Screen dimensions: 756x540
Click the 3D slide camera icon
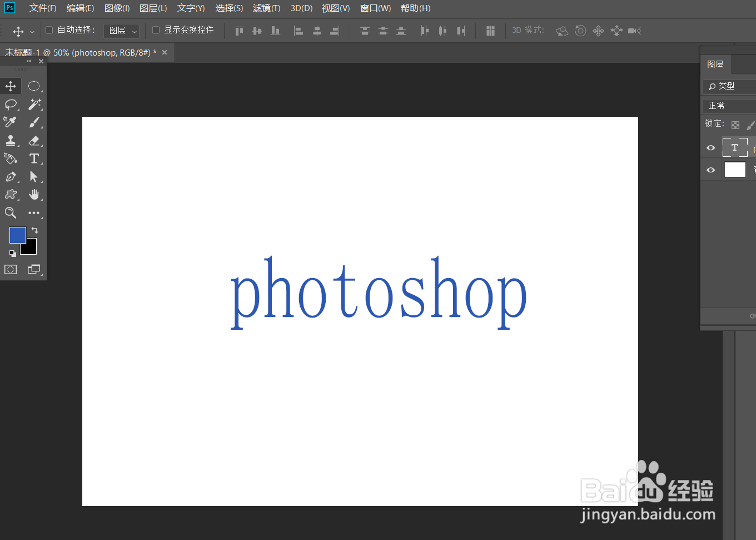(616, 31)
